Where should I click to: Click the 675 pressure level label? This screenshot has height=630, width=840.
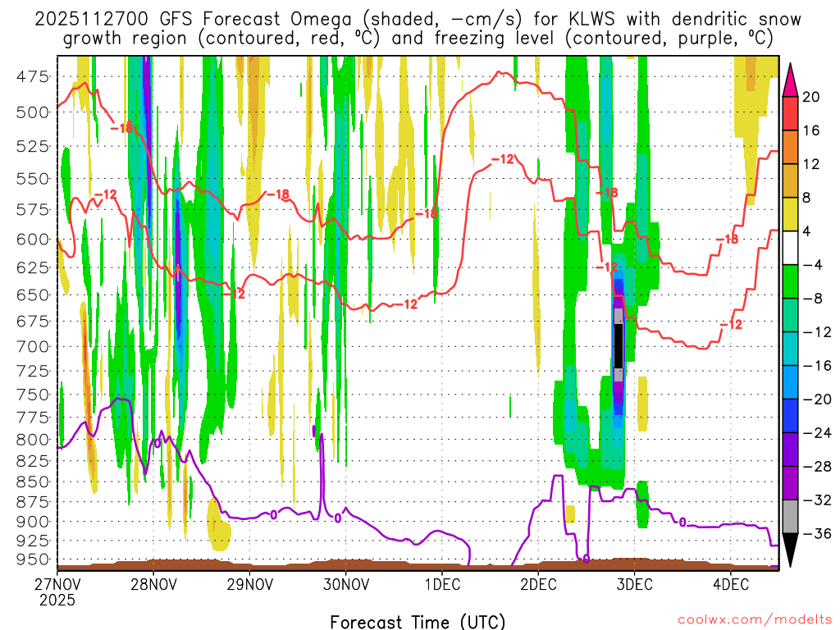point(33,322)
